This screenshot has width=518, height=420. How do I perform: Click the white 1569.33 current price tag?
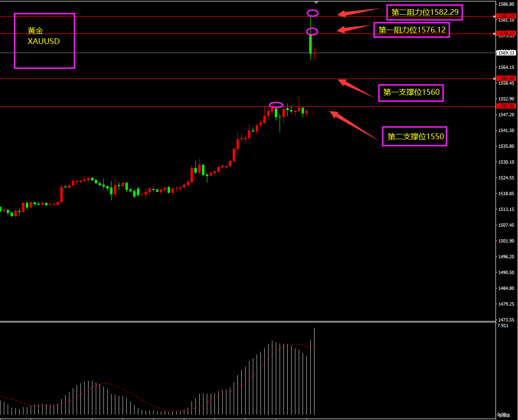(x=506, y=53)
